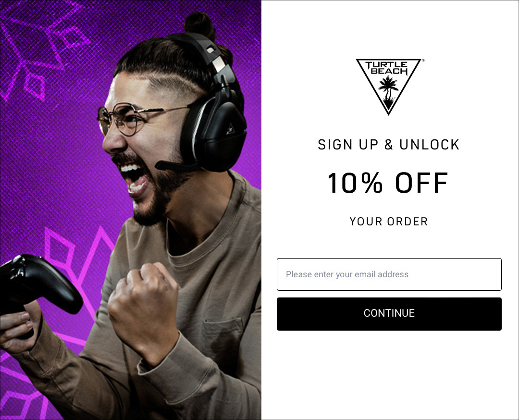Click the 'TURTLE BEACH' wordmark in logo
519x420 pixels.
pyautogui.click(x=386, y=68)
